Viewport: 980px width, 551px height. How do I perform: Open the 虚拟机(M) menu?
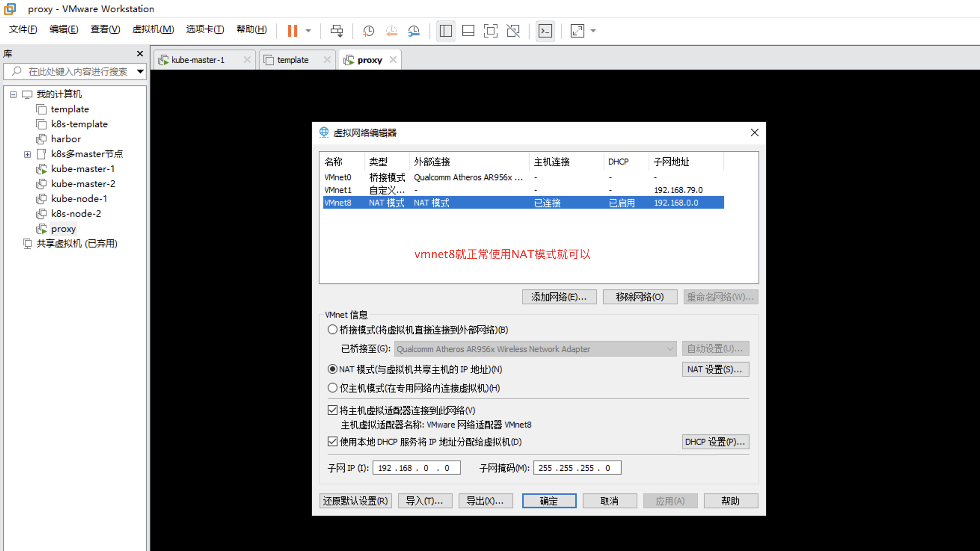(x=153, y=29)
